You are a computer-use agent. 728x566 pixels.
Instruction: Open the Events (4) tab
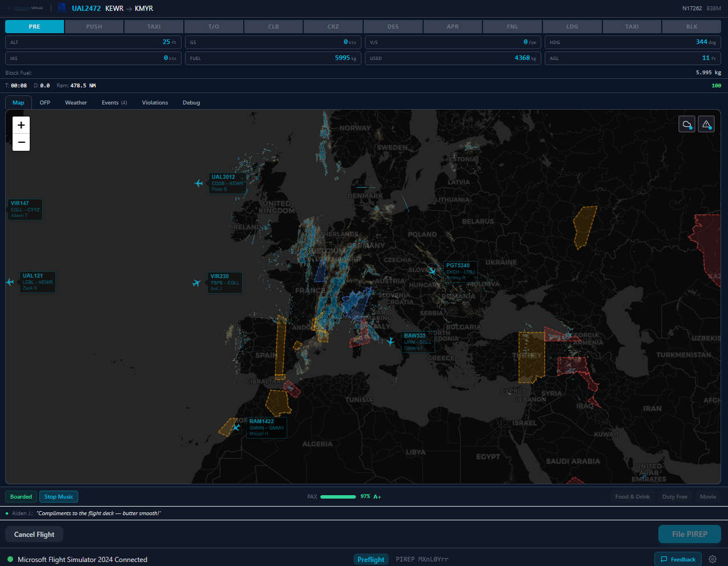click(x=114, y=103)
